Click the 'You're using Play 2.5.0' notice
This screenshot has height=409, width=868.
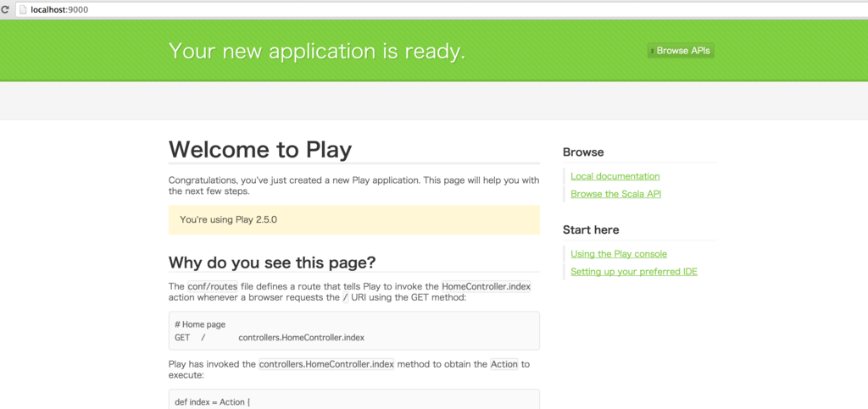click(354, 220)
